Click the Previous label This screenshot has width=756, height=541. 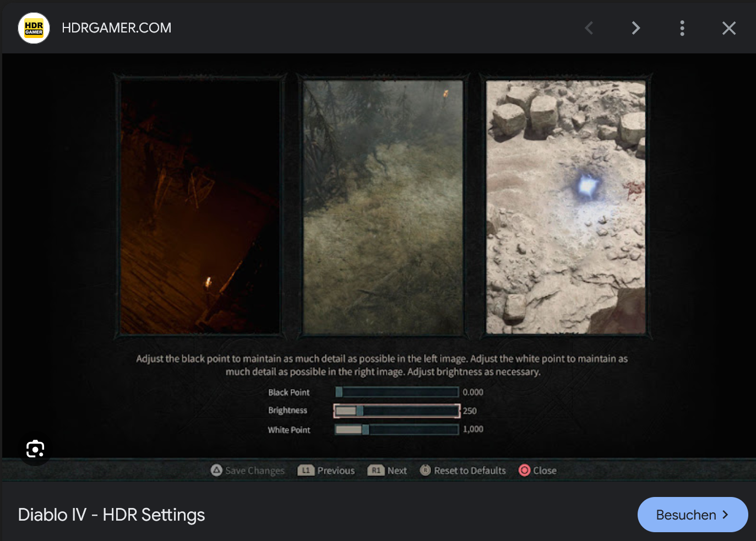[x=336, y=471]
